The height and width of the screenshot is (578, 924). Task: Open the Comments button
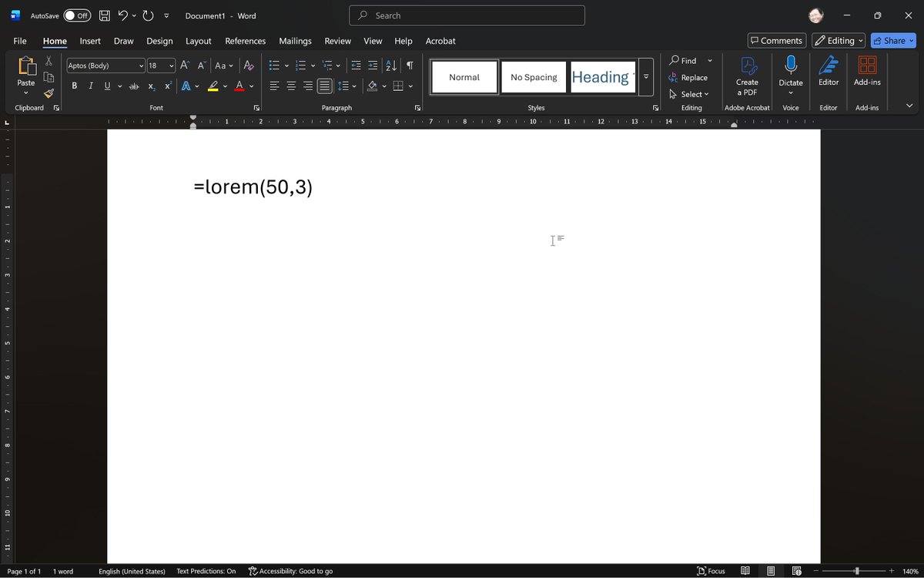(777, 41)
